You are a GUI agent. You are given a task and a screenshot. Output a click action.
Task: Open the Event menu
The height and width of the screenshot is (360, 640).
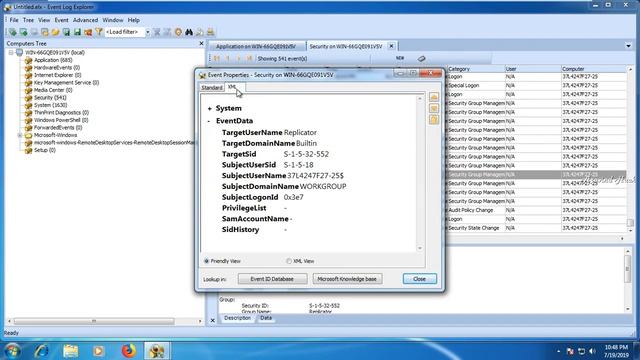pyautogui.click(x=62, y=20)
